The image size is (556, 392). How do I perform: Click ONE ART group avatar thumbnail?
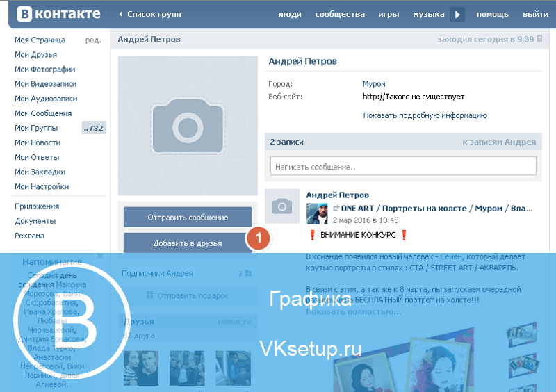click(x=317, y=213)
